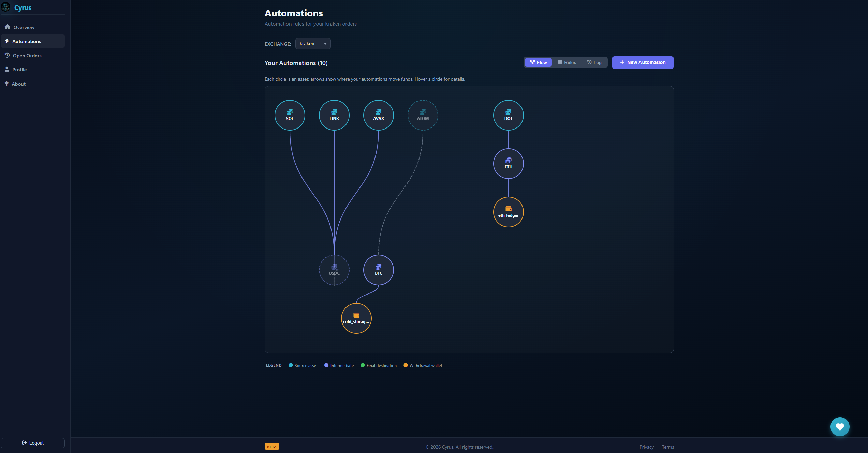Screen dimensions: 868x453
Task: Click the New Automation button
Action: coord(643,62)
